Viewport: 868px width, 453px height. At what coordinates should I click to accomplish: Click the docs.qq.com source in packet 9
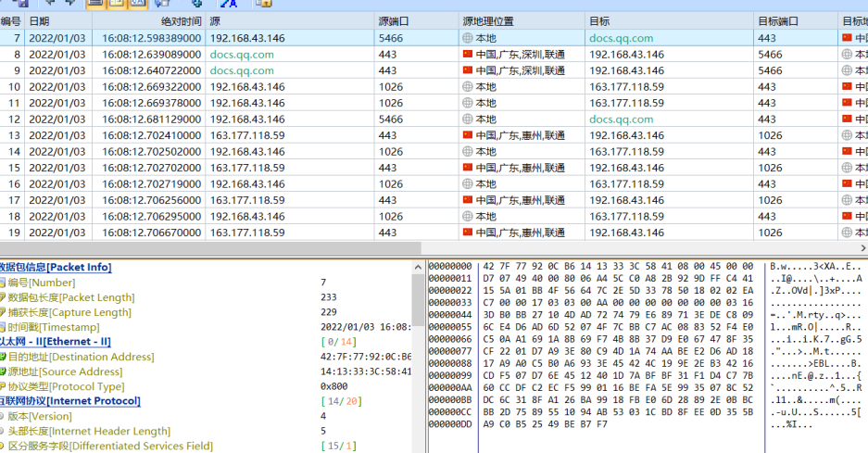pyautogui.click(x=242, y=70)
